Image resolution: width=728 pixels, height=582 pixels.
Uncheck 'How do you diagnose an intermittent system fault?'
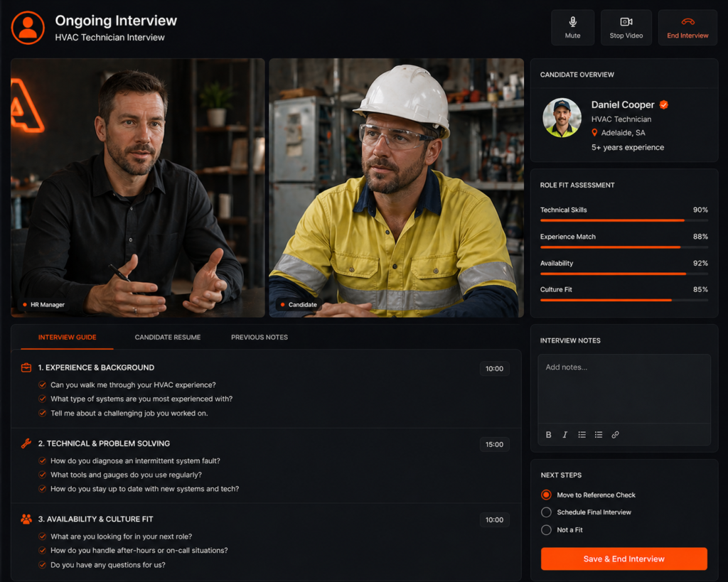point(43,460)
